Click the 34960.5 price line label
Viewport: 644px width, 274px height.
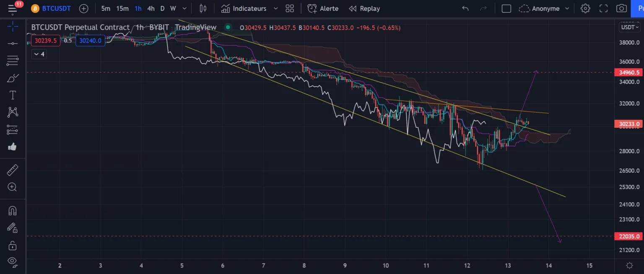tap(629, 72)
